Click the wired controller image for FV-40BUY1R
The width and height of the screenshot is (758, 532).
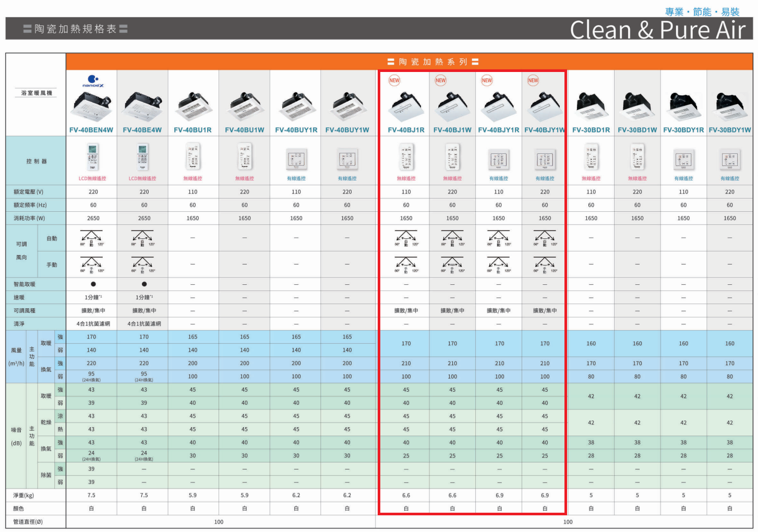296,159
